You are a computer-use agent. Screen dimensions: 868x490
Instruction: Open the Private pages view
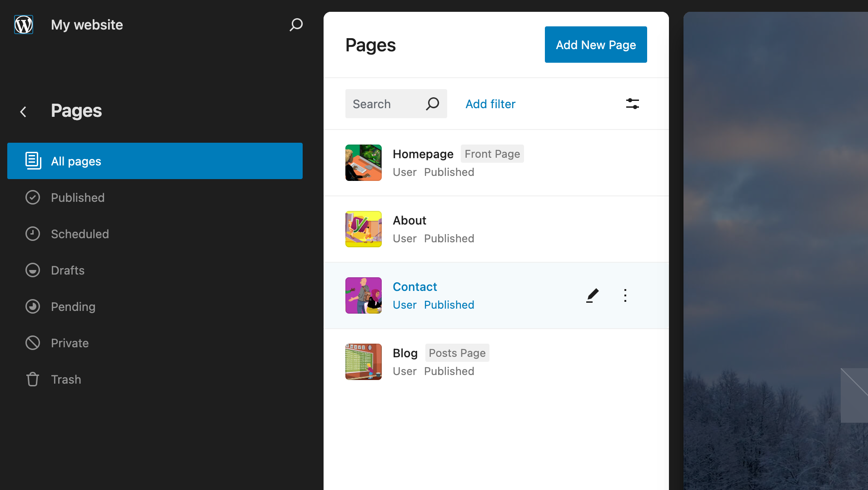(155, 343)
